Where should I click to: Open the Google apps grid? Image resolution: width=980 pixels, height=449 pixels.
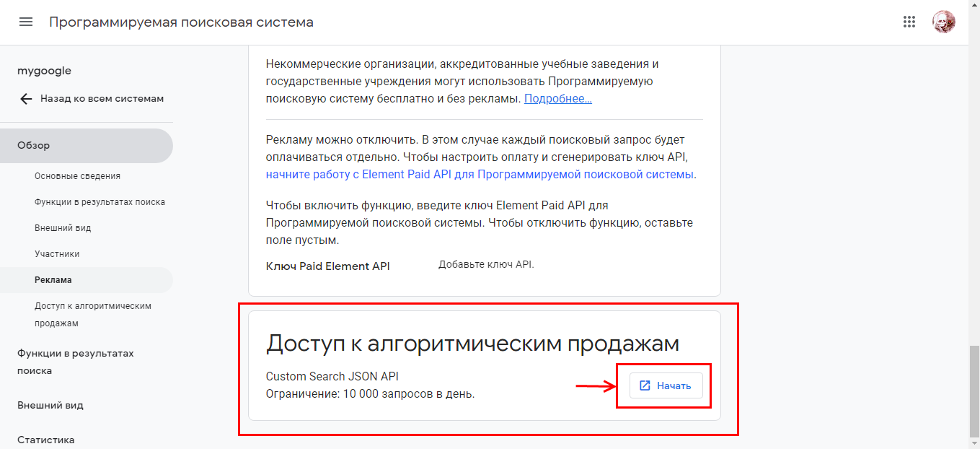tap(909, 22)
